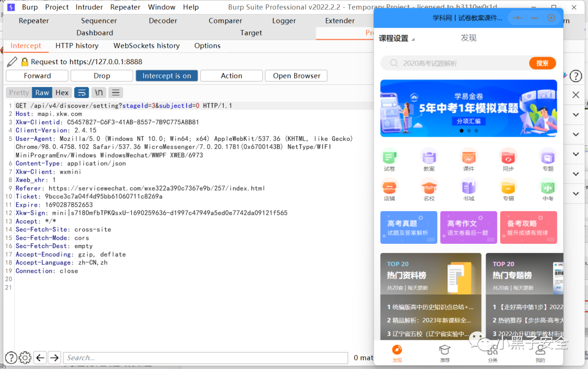
Task: Select the first banner carousel dot
Action: pyautogui.click(x=461, y=131)
